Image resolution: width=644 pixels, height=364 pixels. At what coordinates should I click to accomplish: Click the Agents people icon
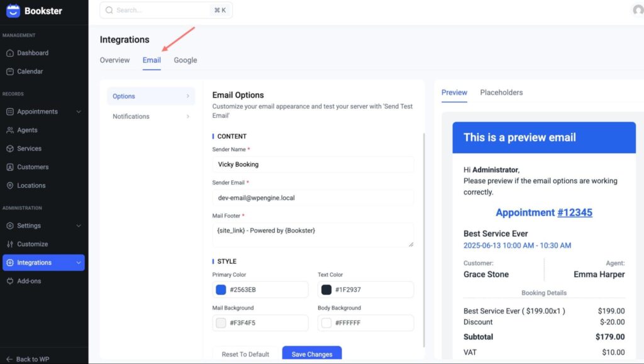pyautogui.click(x=10, y=130)
